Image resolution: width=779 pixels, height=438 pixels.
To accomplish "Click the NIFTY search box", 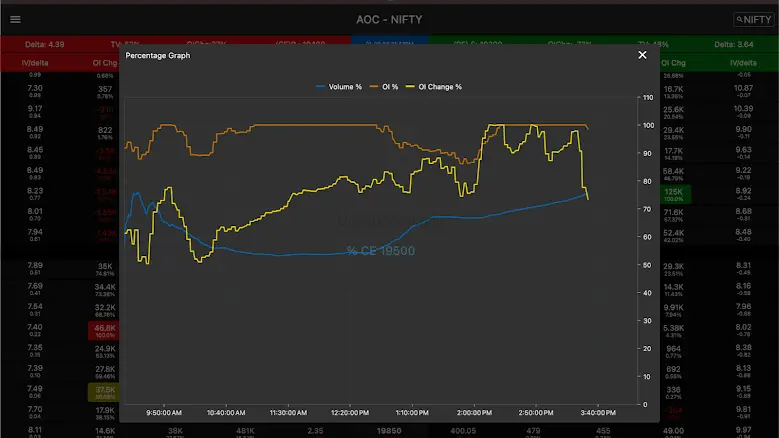I will [754, 20].
